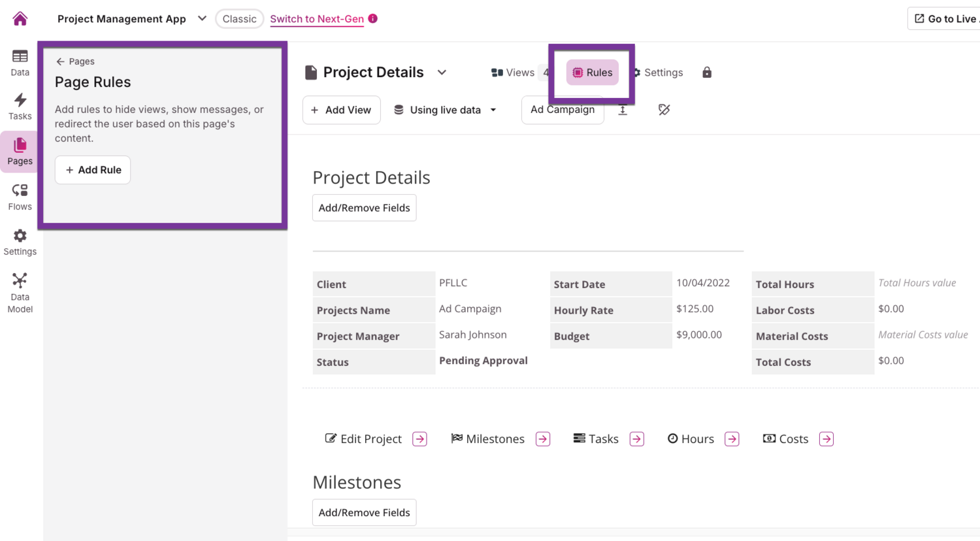
Task: Click the Ad Campaign record selector field
Action: 562,110
